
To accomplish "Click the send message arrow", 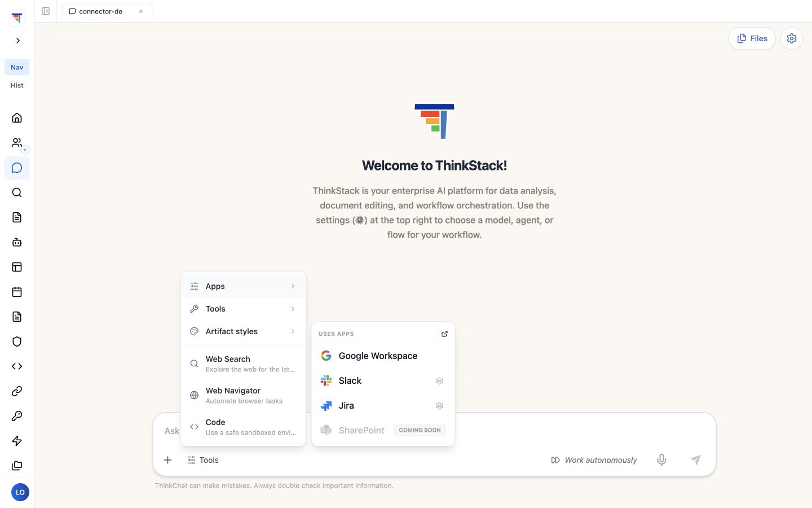I will [x=696, y=460].
